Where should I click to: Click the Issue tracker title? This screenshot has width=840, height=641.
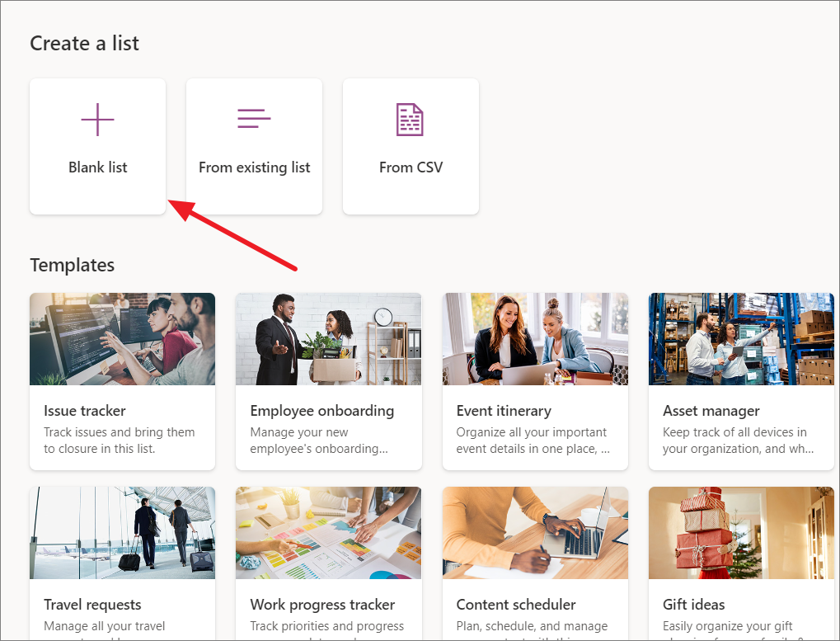click(x=85, y=411)
